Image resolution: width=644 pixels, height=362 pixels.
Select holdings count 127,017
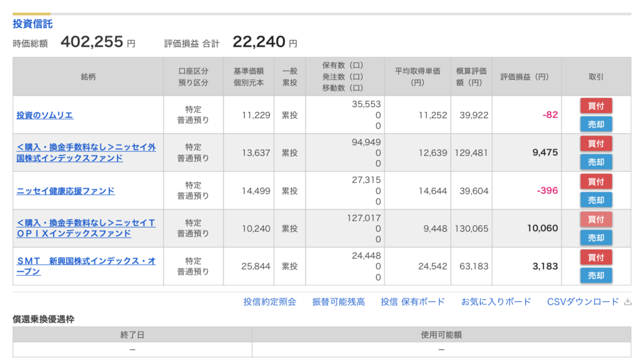364,218
